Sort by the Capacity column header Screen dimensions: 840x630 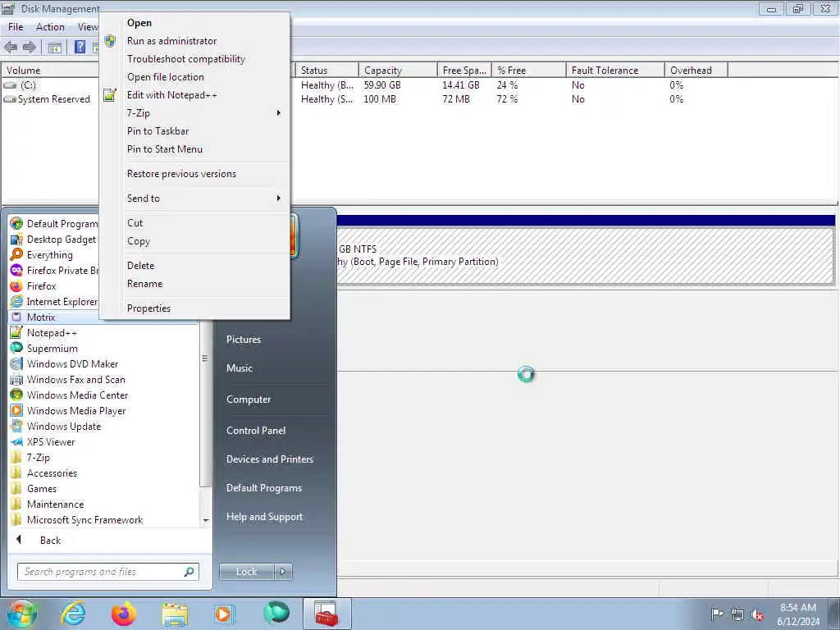[398, 71]
